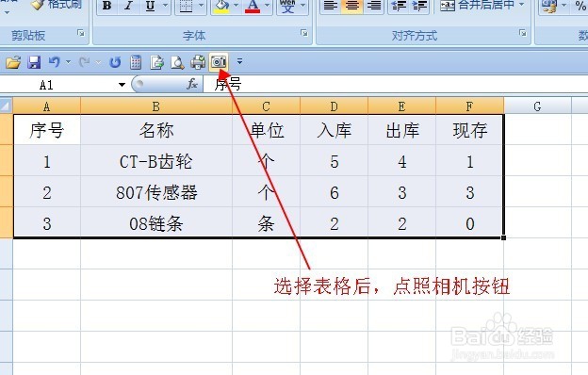Click the accounting number format icon
The image size is (588, 375).
(x=549, y=6)
